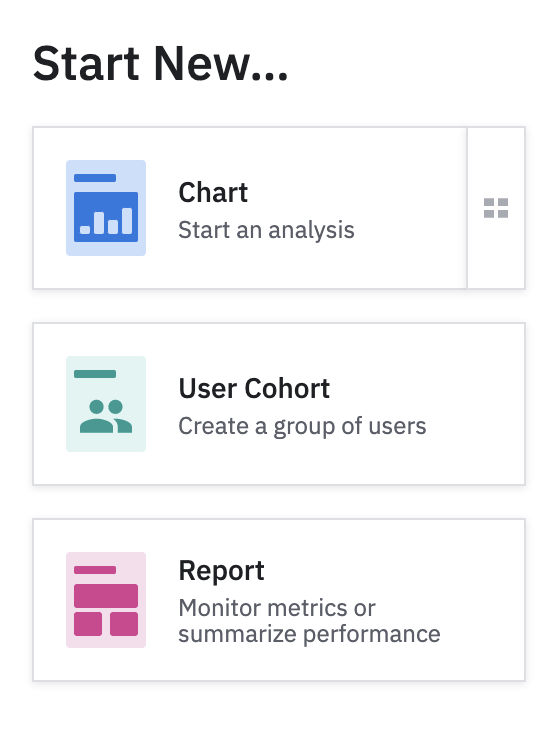Screen dimensions: 556x754
Task: Click "Monitor metrics or summarize performance" text
Action: point(309,621)
